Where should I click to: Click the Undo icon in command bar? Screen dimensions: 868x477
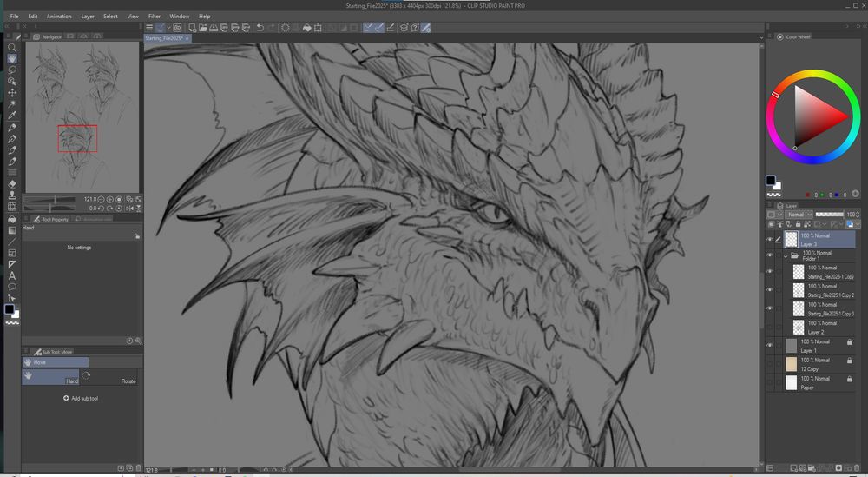(260, 28)
